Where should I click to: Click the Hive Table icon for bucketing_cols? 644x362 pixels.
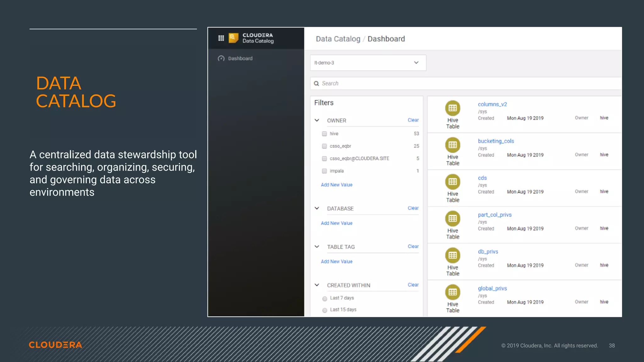[452, 145]
